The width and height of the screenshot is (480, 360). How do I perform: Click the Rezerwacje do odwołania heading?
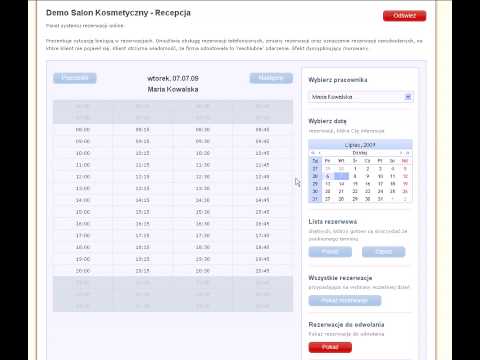pyautogui.click(x=346, y=325)
